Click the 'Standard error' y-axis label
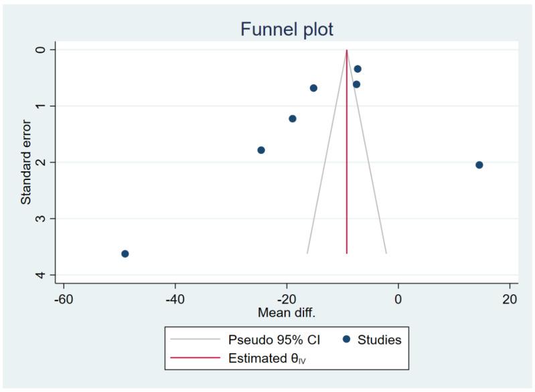 (x=26, y=161)
